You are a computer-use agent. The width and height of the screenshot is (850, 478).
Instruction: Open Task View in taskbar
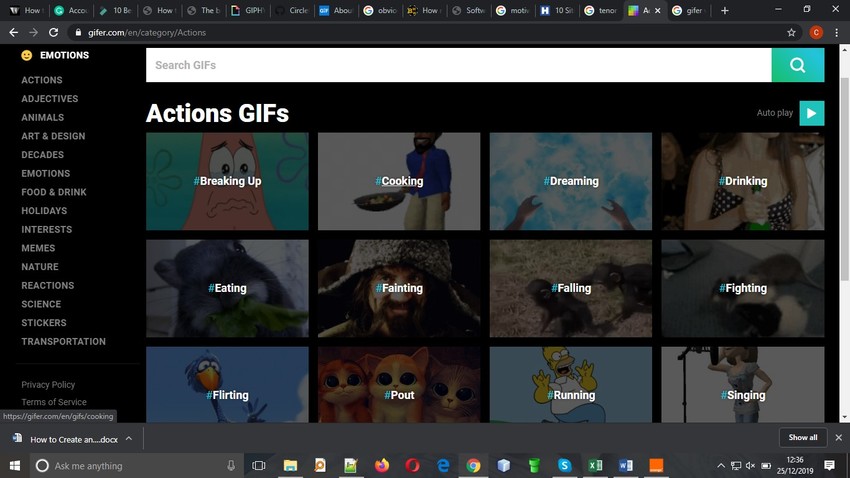[259, 466]
